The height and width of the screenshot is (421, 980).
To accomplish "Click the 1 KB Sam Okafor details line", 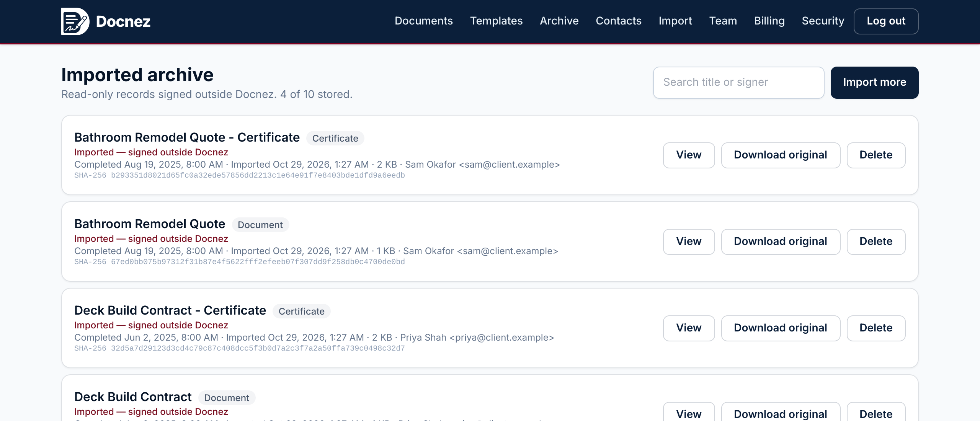I will 316,251.
